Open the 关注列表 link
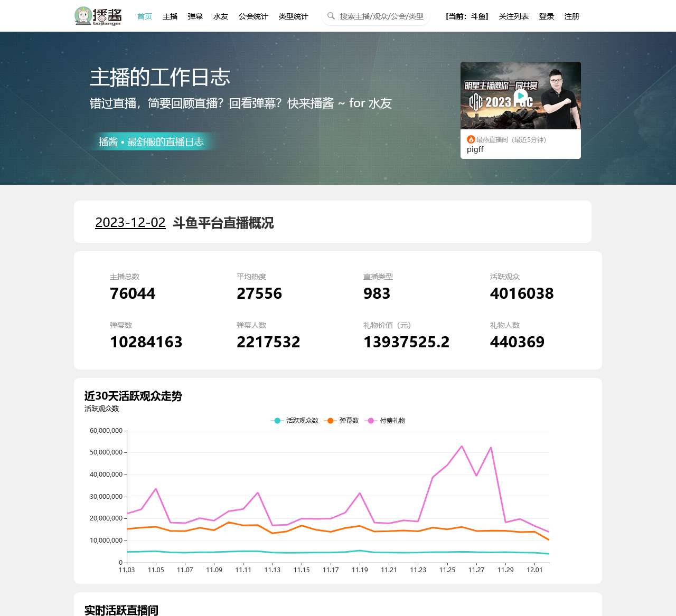Image resolution: width=676 pixels, height=616 pixels. (514, 16)
